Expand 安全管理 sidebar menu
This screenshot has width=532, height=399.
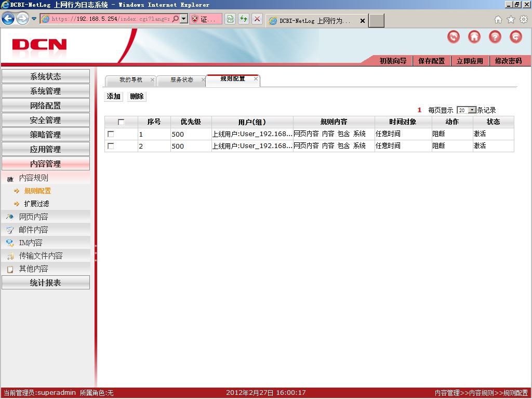46,120
